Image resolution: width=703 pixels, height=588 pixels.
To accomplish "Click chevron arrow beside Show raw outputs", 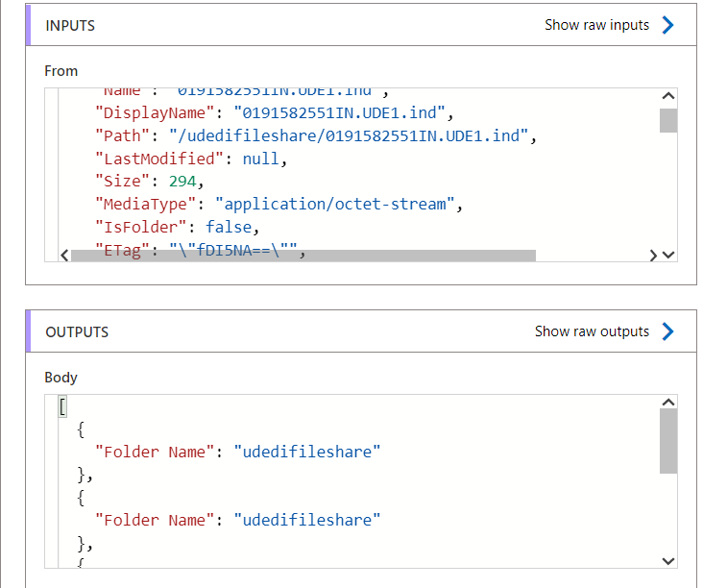I will click(x=668, y=331).
